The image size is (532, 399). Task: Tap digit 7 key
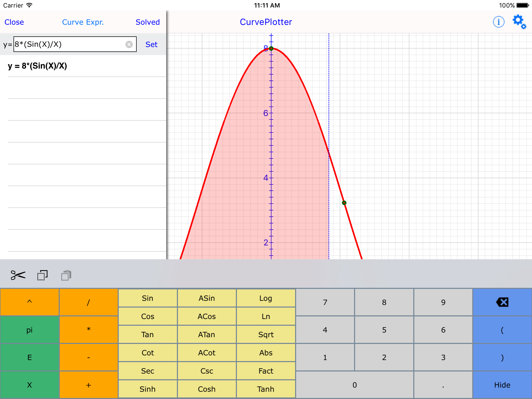[x=325, y=302]
